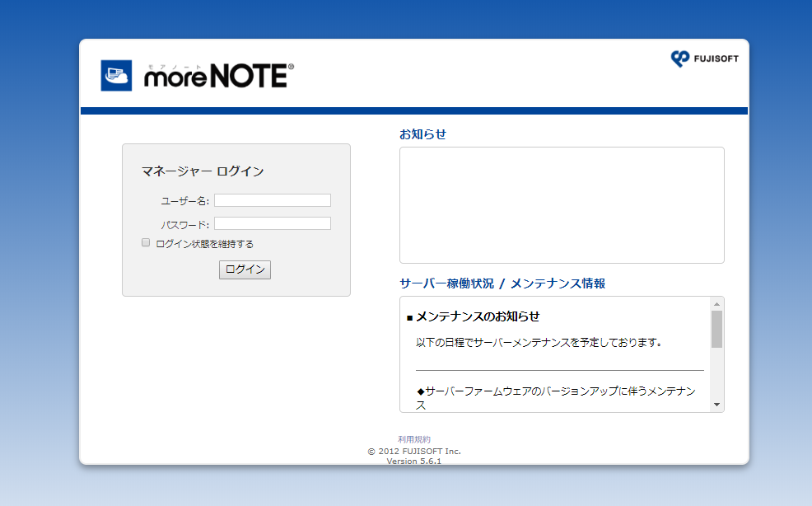Focus the ユーザー名 input field
Image resolution: width=812 pixels, height=506 pixels.
[273, 200]
